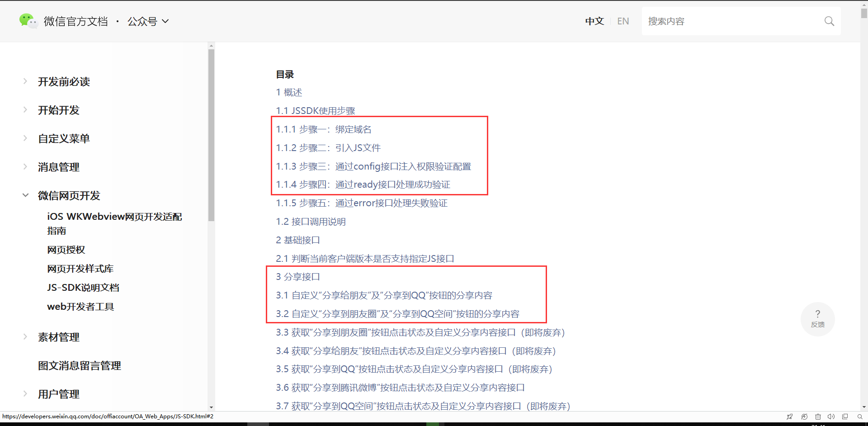Switch language to EN
This screenshot has width=868, height=426.
coord(623,21)
